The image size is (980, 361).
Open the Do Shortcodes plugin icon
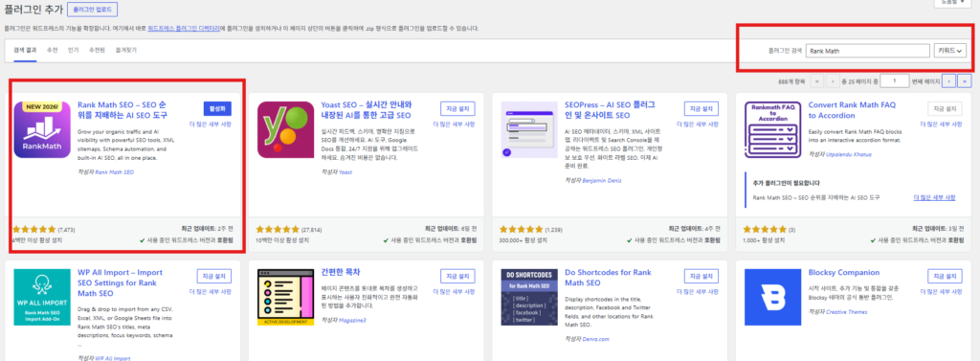coord(529,297)
